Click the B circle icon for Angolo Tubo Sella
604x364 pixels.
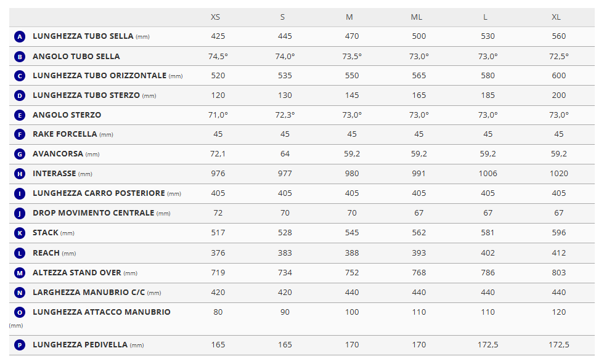[20, 57]
